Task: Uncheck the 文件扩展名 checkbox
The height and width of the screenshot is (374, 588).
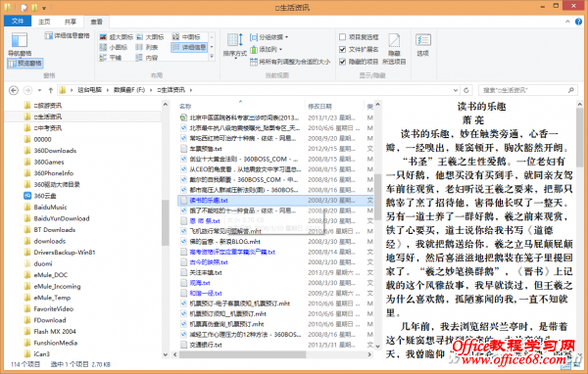Action: (342, 49)
